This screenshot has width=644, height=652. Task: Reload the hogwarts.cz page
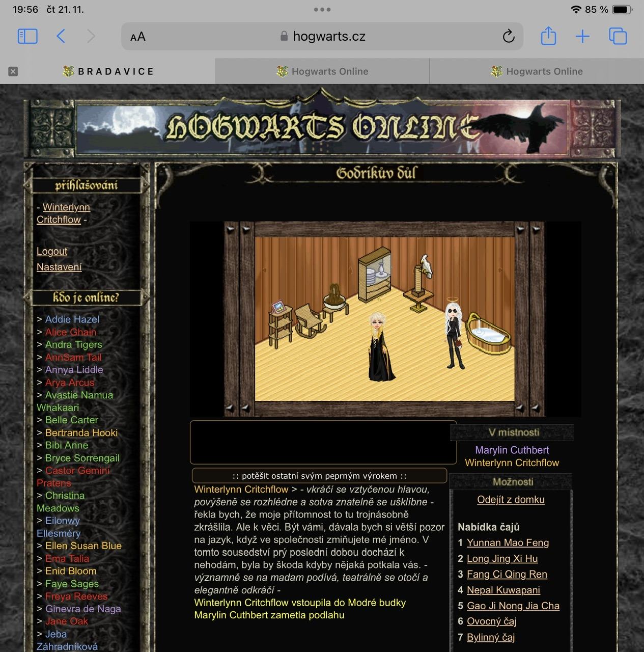point(508,36)
